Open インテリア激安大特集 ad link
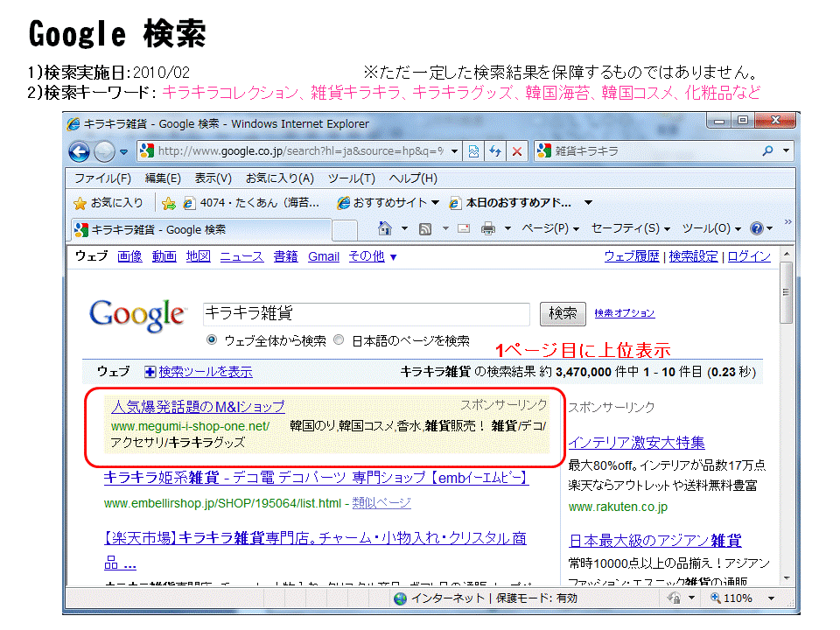The height and width of the screenshot is (630, 840). tap(636, 443)
